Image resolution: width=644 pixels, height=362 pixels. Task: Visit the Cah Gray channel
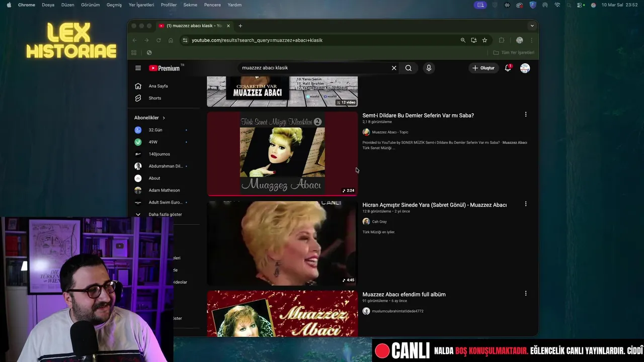pyautogui.click(x=379, y=222)
